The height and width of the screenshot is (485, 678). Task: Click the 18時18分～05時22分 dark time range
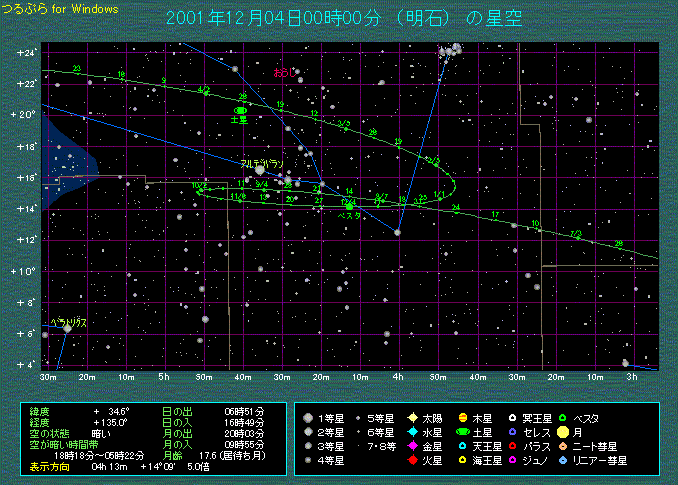point(99,456)
